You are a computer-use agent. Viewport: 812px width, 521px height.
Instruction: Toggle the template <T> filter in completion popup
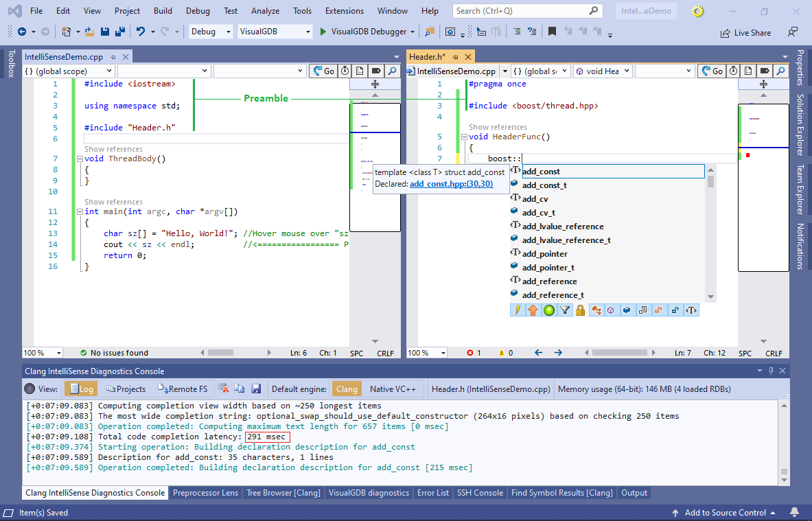tap(691, 310)
